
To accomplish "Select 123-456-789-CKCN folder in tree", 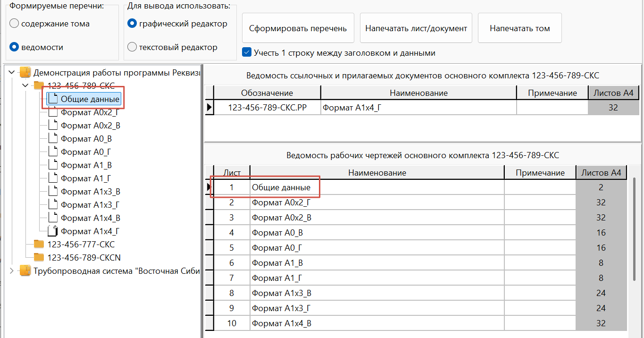I will (84, 257).
